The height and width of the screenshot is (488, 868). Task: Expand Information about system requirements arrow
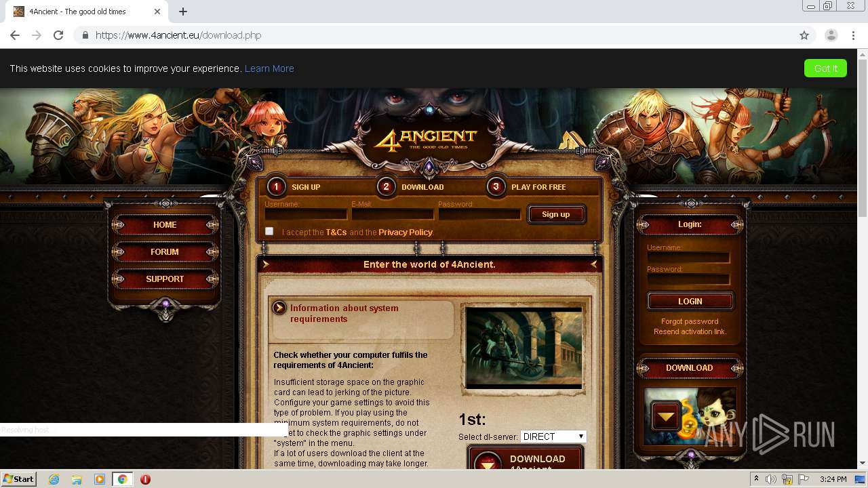tap(279, 308)
